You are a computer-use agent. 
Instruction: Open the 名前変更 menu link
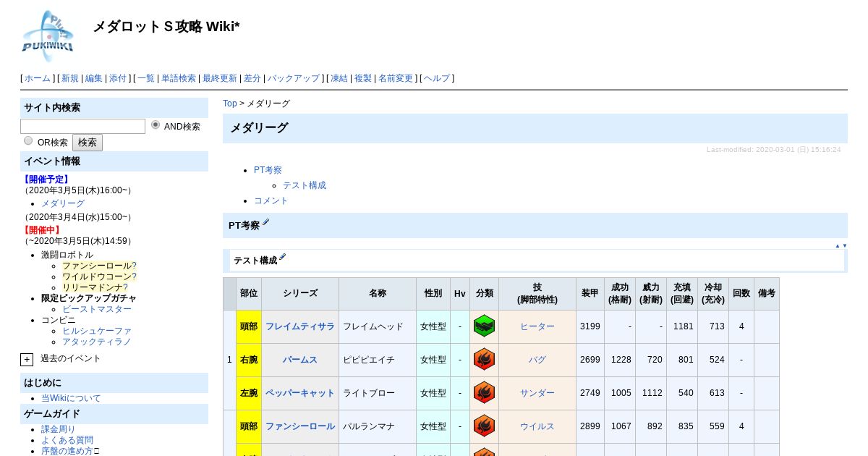396,78
